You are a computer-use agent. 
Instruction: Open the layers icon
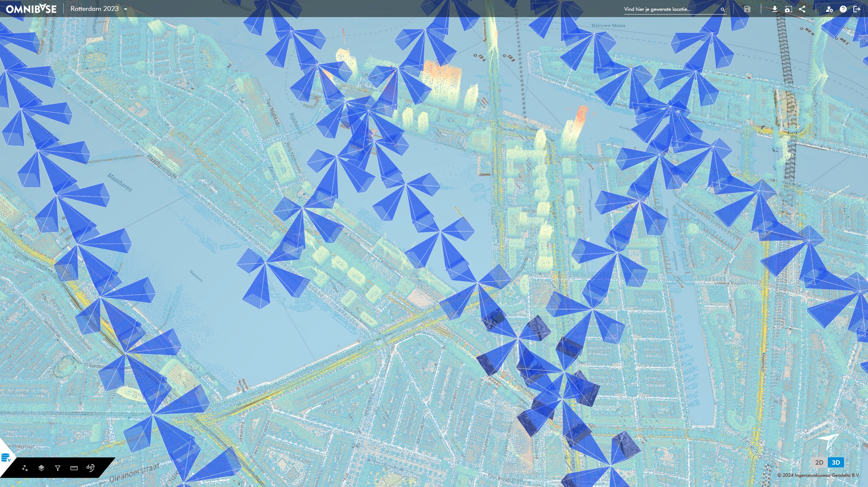click(41, 468)
